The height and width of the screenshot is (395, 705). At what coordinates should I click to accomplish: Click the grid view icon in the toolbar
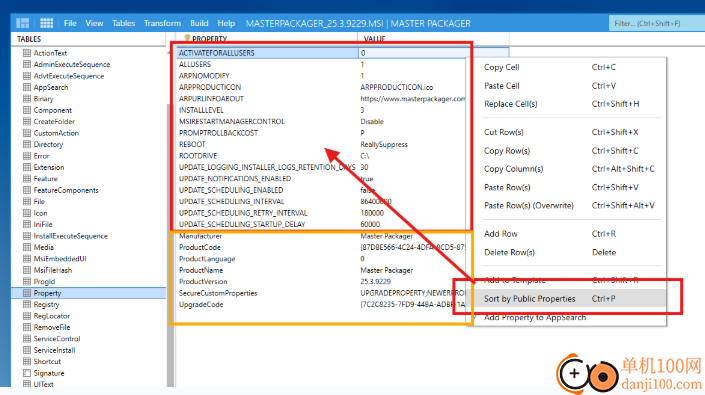47,23
